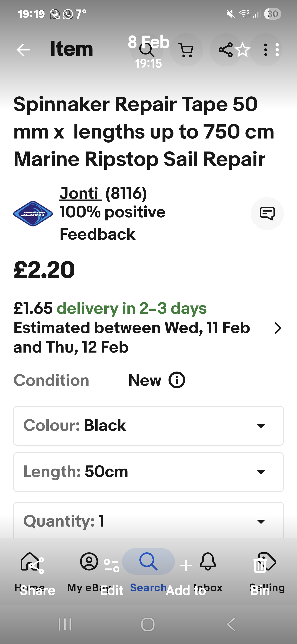Show condition info next to New
This screenshot has width=297, height=644.
tap(177, 380)
